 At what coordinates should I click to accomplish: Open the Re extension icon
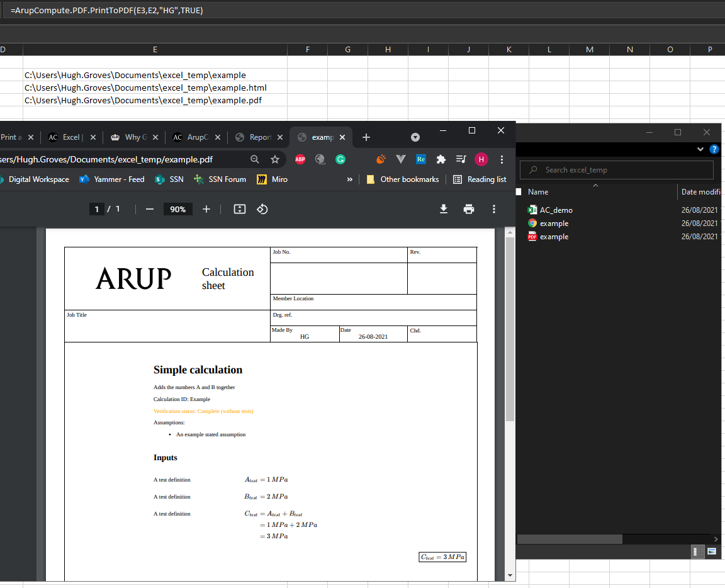(x=421, y=160)
